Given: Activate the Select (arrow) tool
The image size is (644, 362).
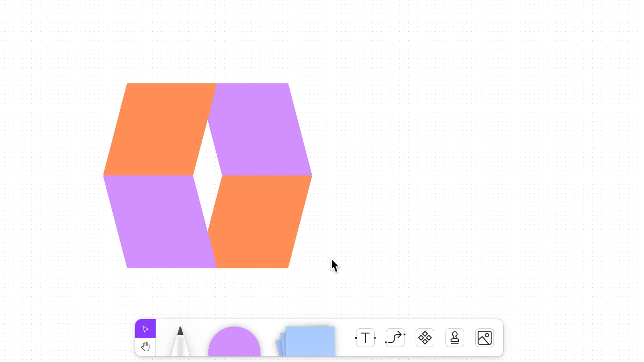Looking at the screenshot, I should (x=145, y=329).
